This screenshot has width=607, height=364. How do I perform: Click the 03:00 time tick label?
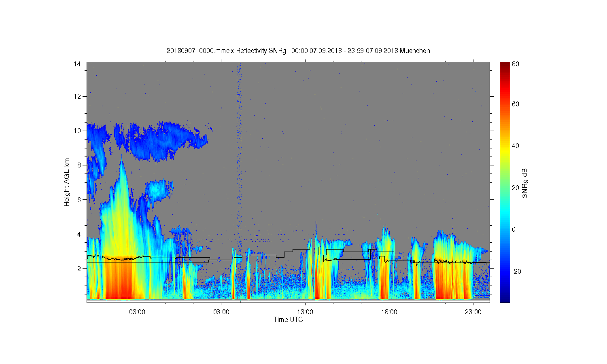point(137,312)
